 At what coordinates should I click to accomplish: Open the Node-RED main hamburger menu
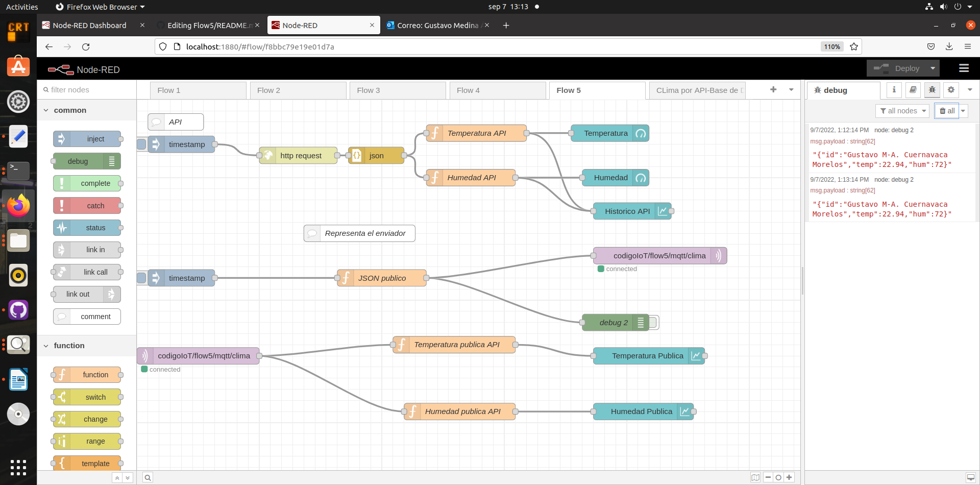click(964, 68)
